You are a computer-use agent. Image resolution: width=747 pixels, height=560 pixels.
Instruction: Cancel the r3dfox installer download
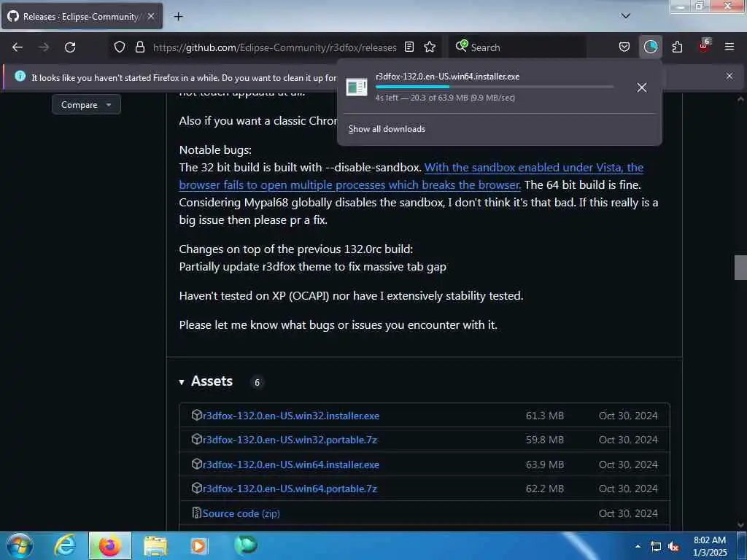(x=642, y=87)
